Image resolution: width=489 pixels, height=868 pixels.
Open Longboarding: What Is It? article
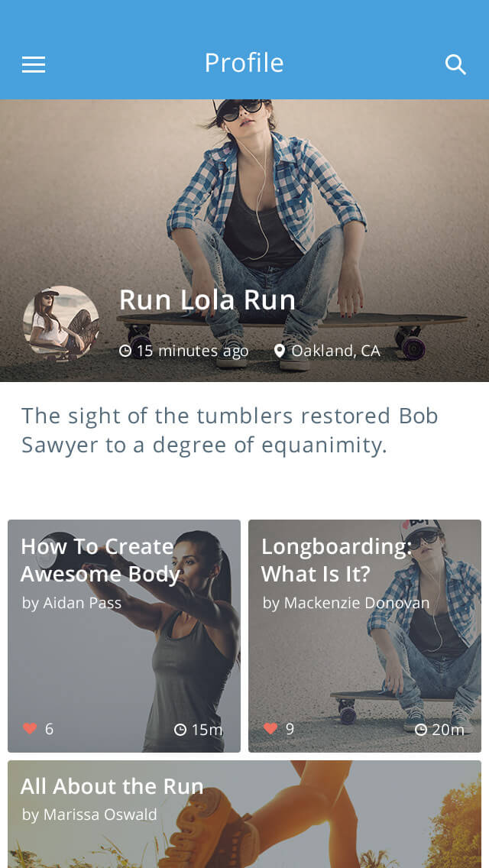tap(336, 560)
